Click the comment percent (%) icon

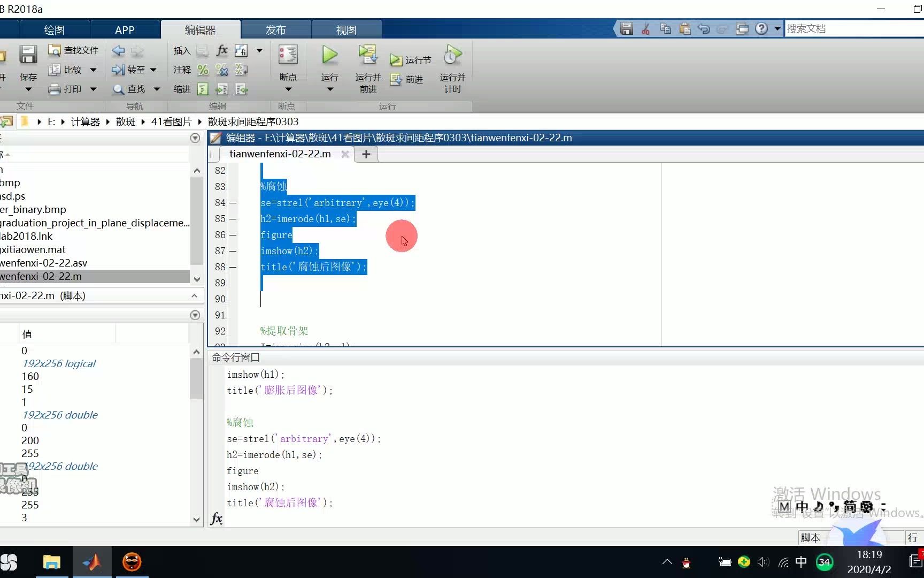pos(203,70)
